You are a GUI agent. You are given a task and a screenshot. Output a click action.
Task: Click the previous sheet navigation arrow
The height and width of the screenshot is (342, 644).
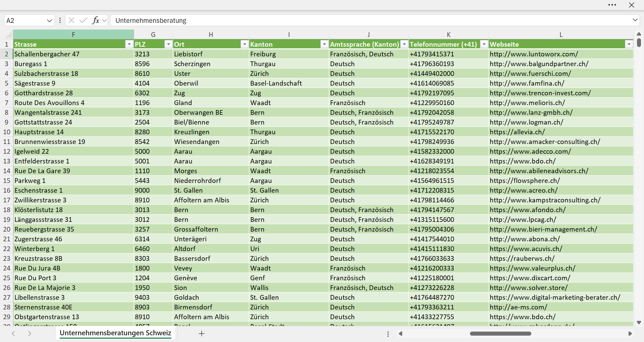pos(13,334)
